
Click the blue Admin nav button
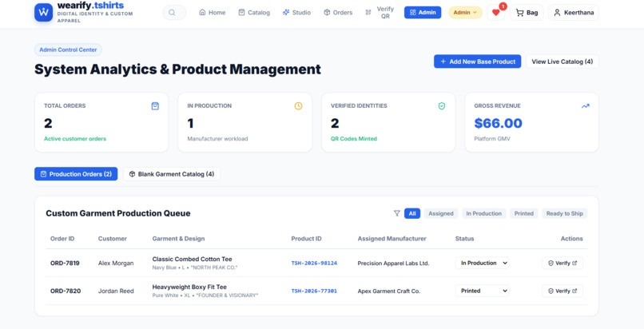423,12
